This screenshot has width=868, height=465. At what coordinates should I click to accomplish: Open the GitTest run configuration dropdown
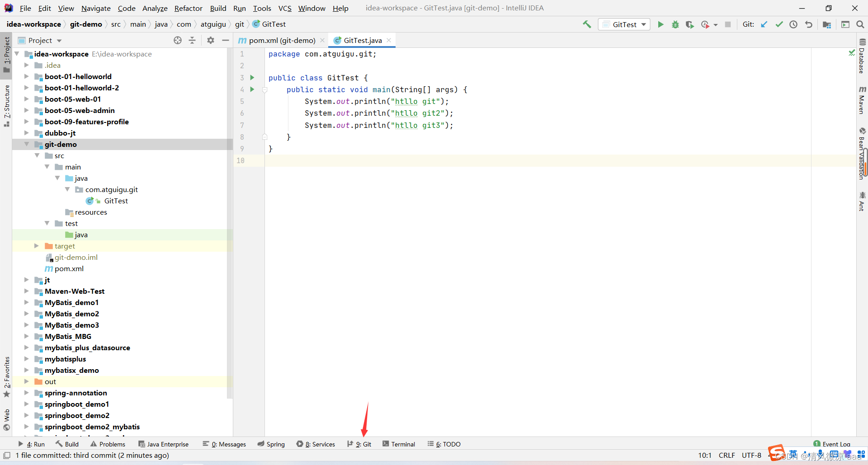tap(624, 24)
